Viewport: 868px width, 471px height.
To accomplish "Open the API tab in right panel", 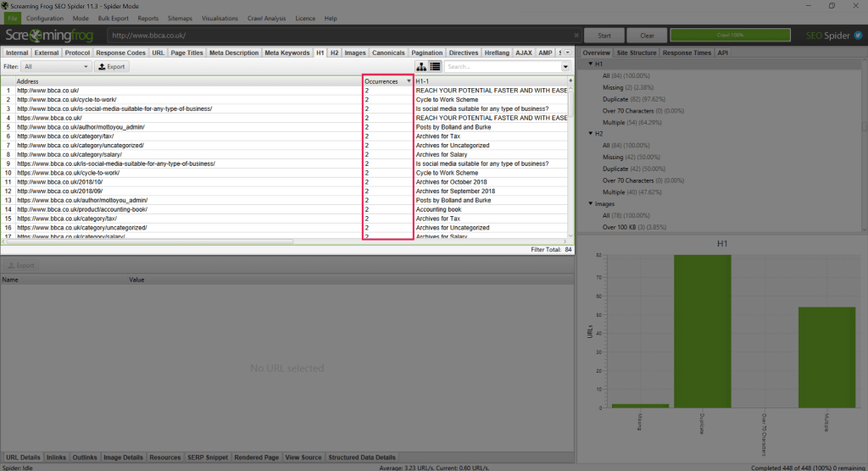I will pyautogui.click(x=722, y=53).
